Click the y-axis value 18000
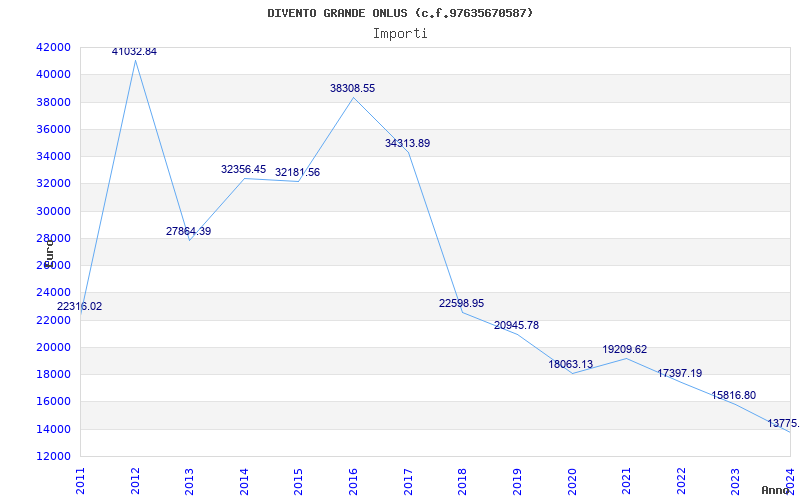Image resolution: width=800 pixels, height=500 pixels. pos(53,374)
